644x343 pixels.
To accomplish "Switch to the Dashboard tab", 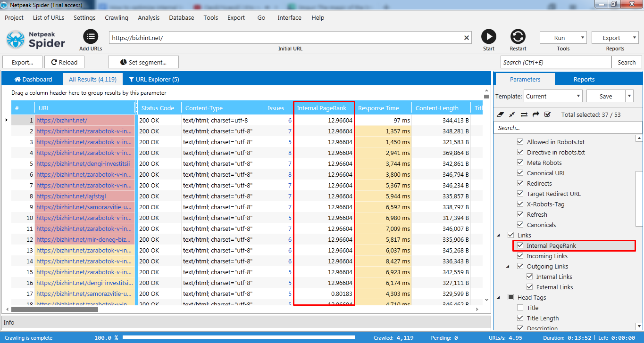I will click(33, 79).
